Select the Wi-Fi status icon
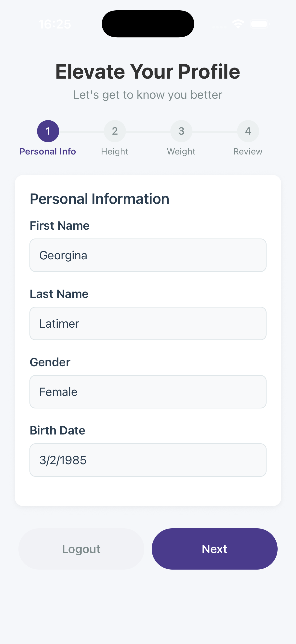The image size is (296, 644). pyautogui.click(x=238, y=23)
